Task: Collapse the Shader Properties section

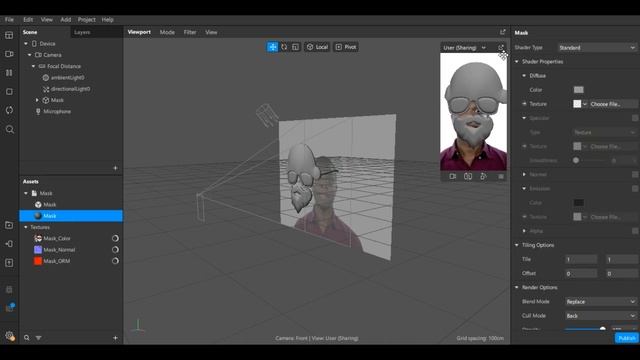Action: tap(517, 62)
